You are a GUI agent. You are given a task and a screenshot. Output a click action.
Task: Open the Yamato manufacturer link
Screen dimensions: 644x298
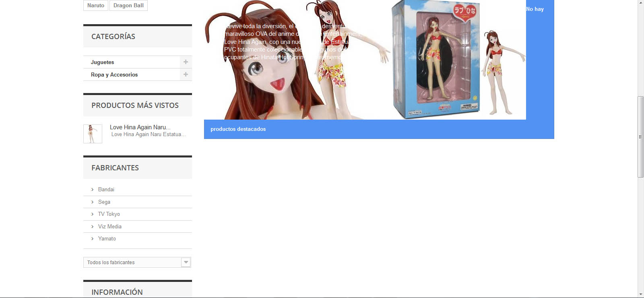click(x=107, y=239)
